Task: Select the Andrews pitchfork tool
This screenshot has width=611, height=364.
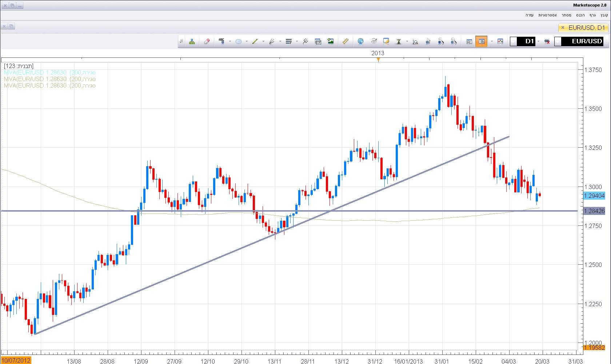Action: coord(305,41)
